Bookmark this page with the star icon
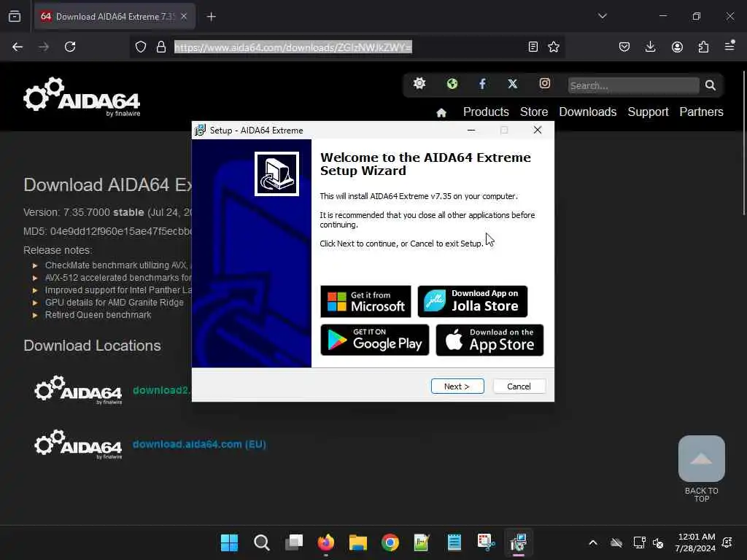Screen dimensions: 747x560 click(x=554, y=47)
